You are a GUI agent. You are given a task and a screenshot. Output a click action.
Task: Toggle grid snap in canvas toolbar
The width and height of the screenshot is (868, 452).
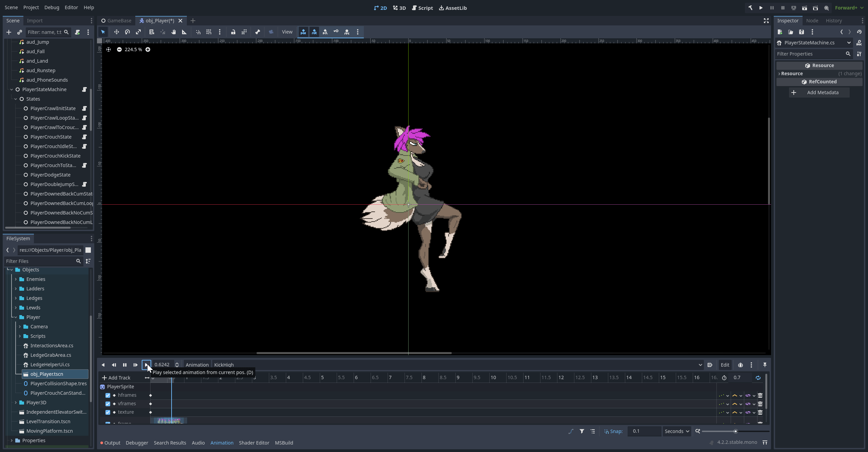coord(209,32)
